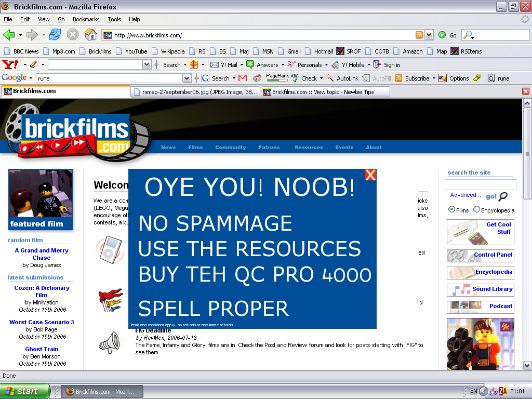Viewport: 532px width, 399px height.
Task: Open the Podcast button
Action: click(x=481, y=307)
